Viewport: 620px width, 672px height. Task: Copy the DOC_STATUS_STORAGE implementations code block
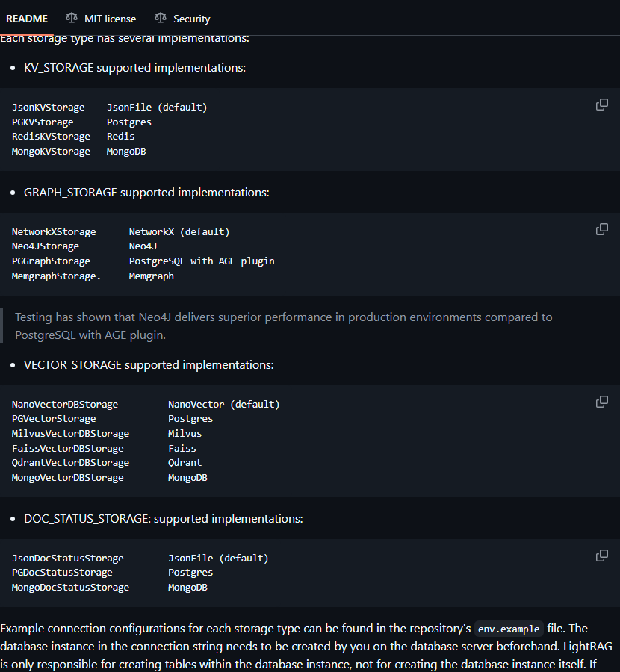pos(601,556)
